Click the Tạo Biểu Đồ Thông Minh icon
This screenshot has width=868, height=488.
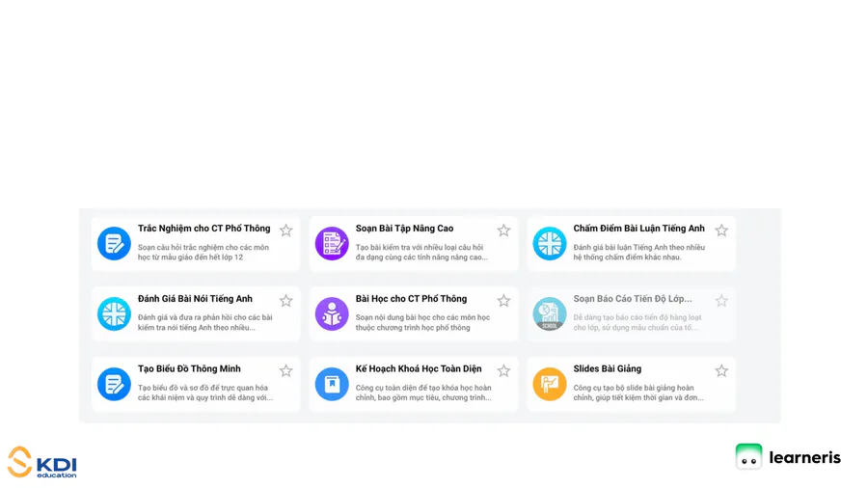(x=114, y=384)
